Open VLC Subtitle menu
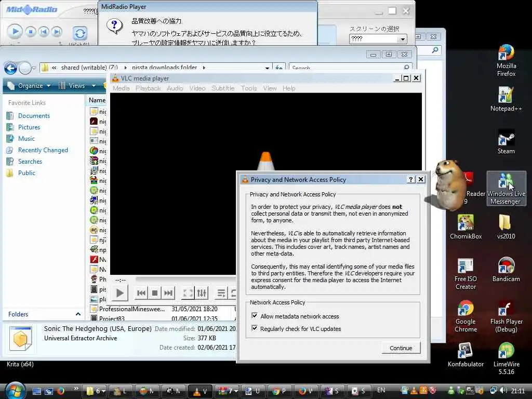Viewport: 532px width, 399px height. point(222,88)
